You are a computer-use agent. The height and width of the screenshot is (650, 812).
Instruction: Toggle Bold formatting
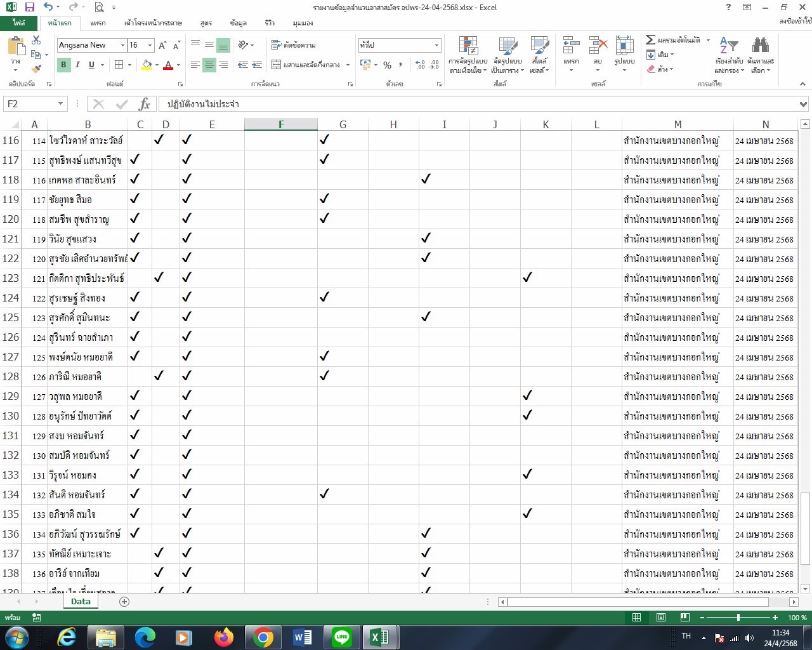(x=63, y=65)
